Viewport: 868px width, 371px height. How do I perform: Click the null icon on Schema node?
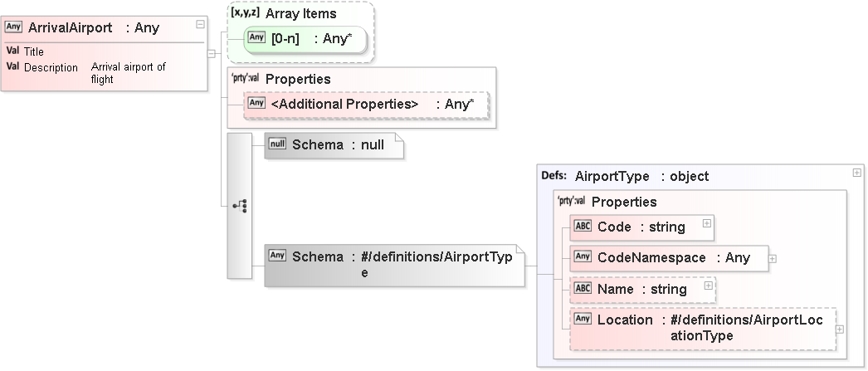coord(278,144)
